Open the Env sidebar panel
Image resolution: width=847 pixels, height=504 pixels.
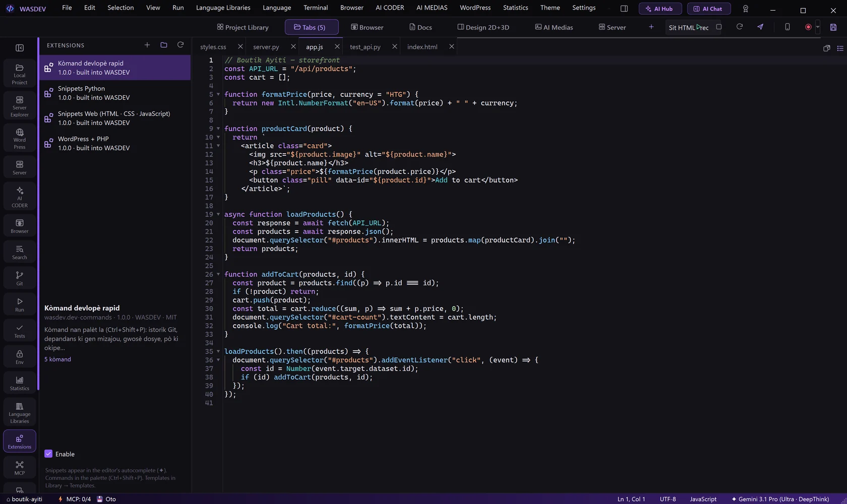20,357
